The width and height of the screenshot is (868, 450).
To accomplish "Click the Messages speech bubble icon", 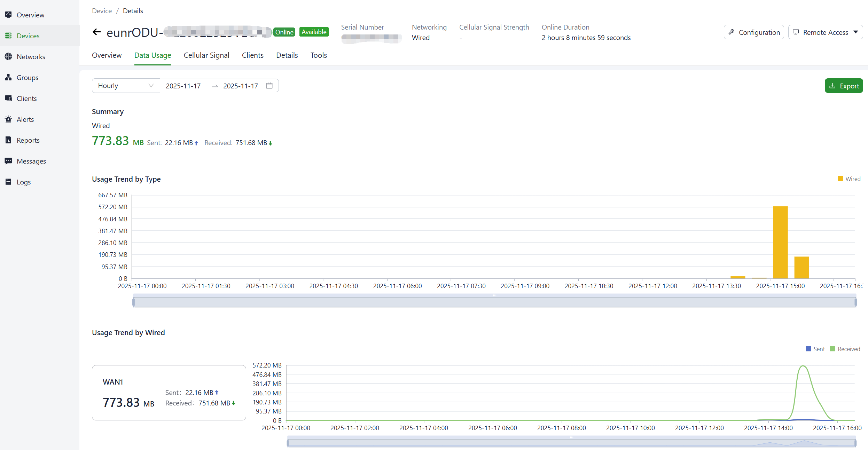I will (x=8, y=161).
